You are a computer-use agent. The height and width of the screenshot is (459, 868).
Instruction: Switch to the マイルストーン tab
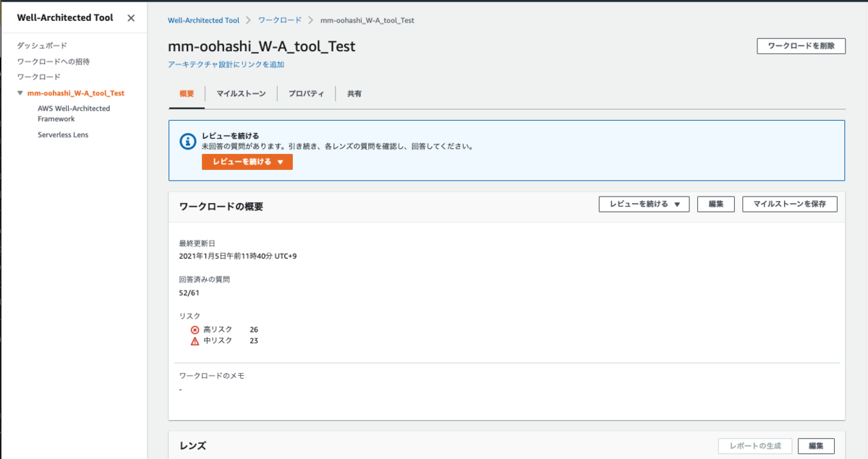[x=241, y=94]
